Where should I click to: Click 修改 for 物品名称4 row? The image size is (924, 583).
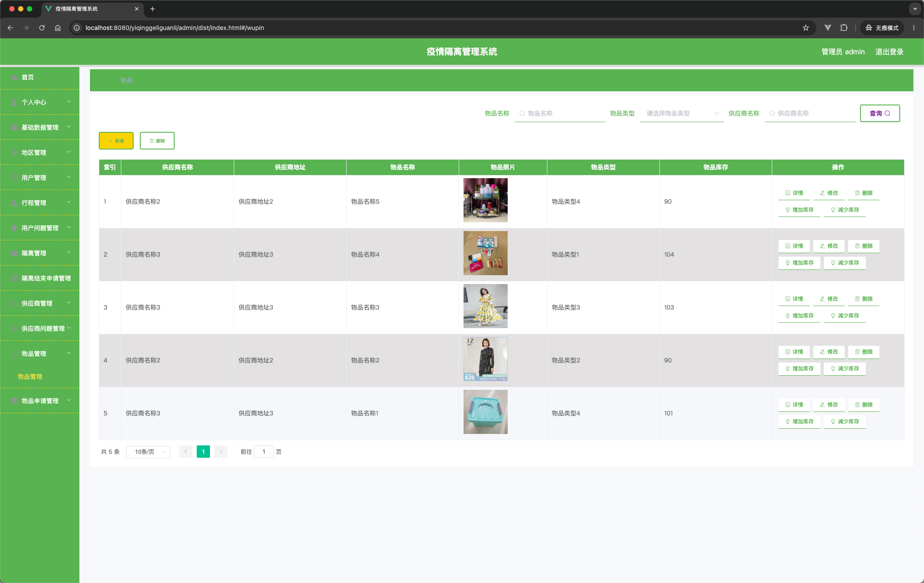click(x=829, y=246)
